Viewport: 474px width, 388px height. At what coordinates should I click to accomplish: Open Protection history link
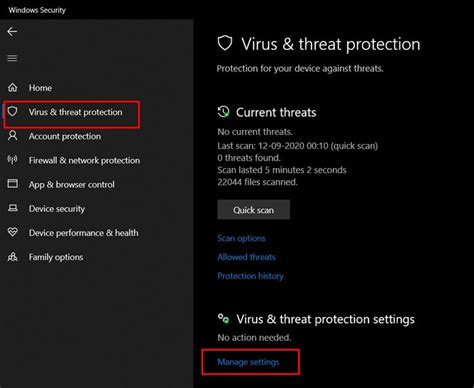(250, 276)
